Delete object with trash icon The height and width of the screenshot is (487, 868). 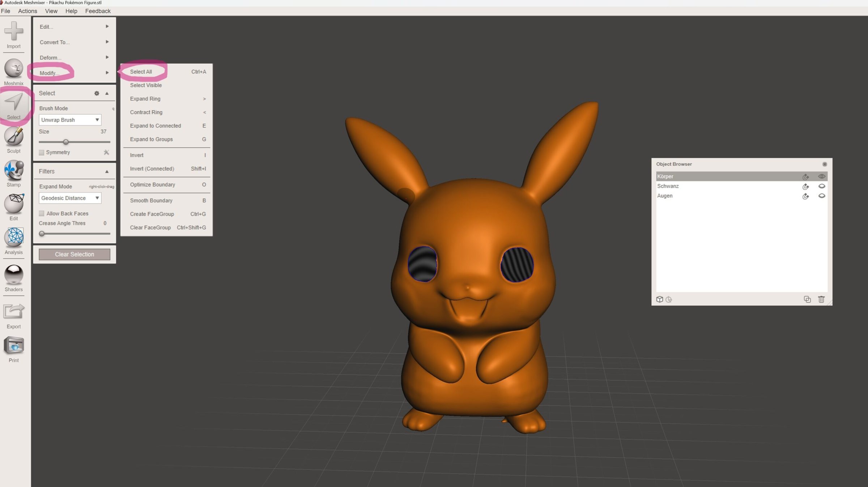[821, 299]
